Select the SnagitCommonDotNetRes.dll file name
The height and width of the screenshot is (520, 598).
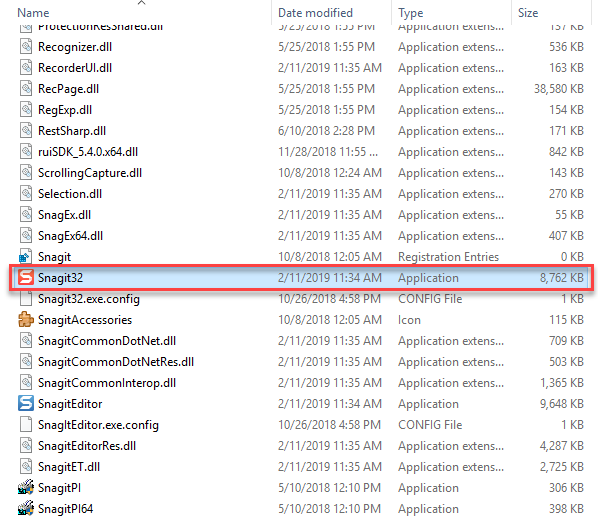coord(116,362)
